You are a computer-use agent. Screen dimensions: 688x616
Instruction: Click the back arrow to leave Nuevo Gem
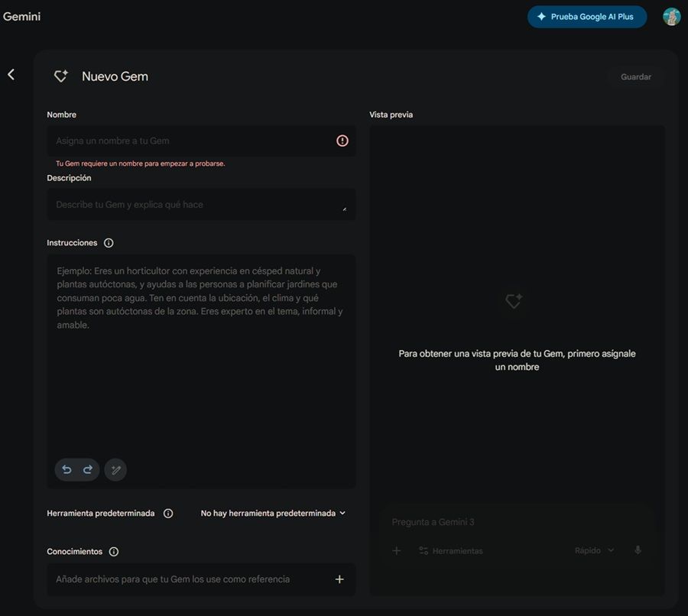11,74
